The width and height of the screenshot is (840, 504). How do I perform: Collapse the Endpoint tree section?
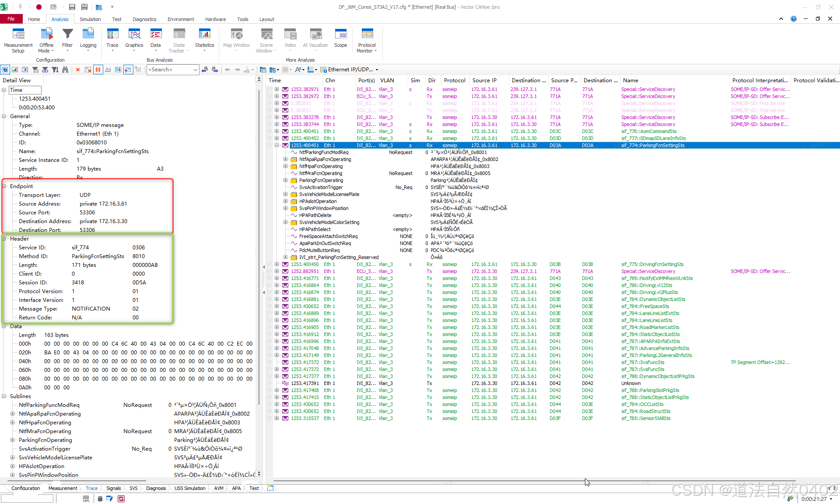(4, 186)
